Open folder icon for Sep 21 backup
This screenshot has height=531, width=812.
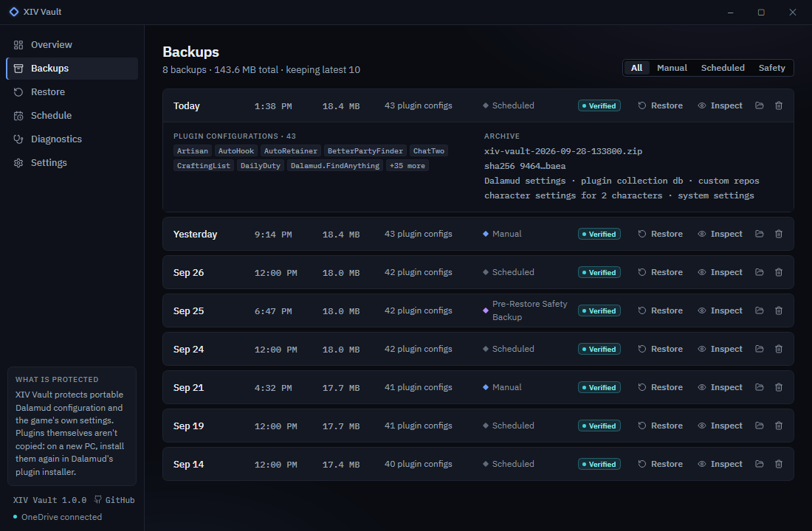[759, 387]
